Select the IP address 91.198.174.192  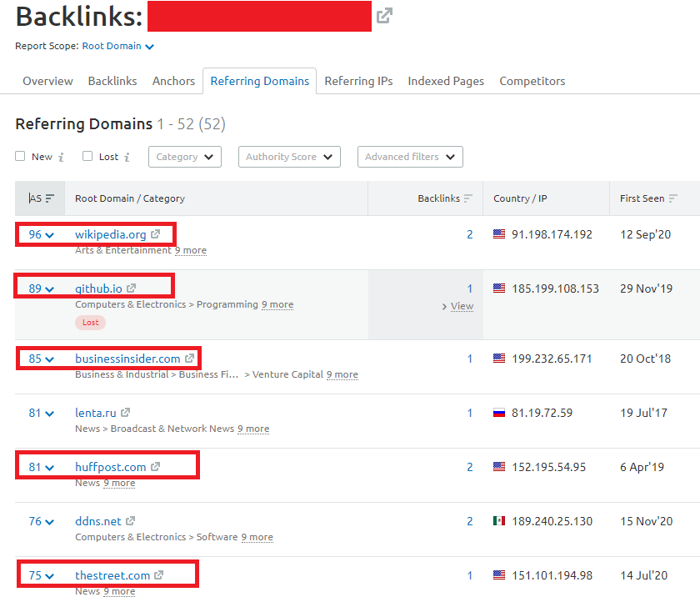click(x=552, y=234)
